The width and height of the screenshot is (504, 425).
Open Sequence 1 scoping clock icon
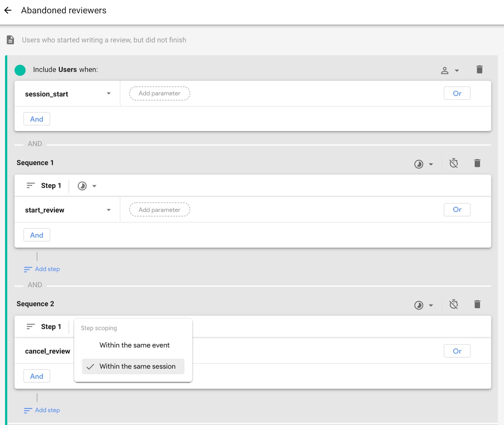tap(419, 164)
